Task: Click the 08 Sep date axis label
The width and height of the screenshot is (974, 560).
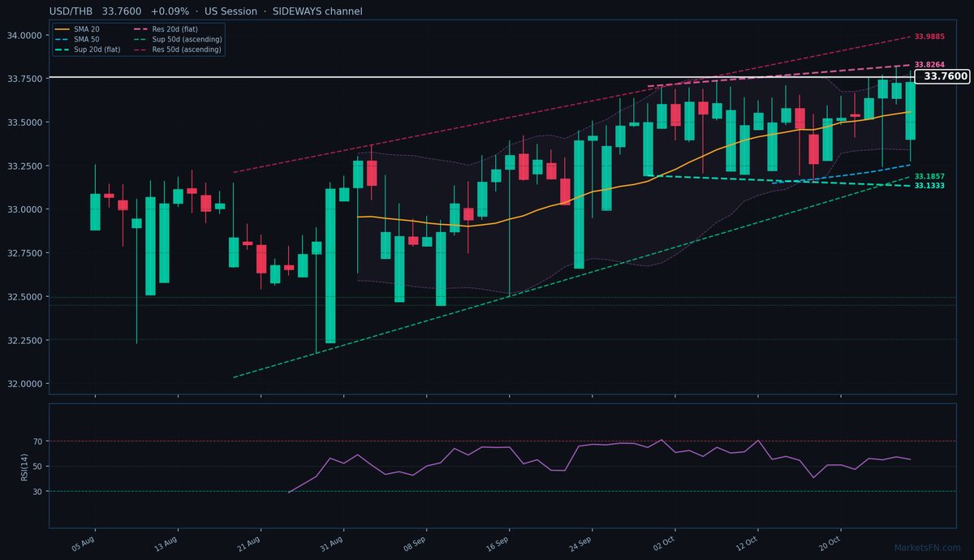Action: (415, 542)
